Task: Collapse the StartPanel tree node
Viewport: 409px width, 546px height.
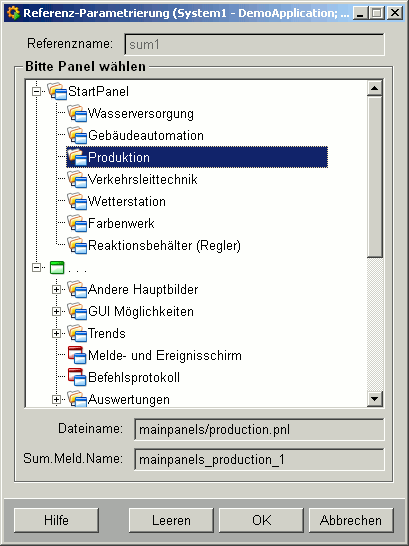Action: [36, 92]
